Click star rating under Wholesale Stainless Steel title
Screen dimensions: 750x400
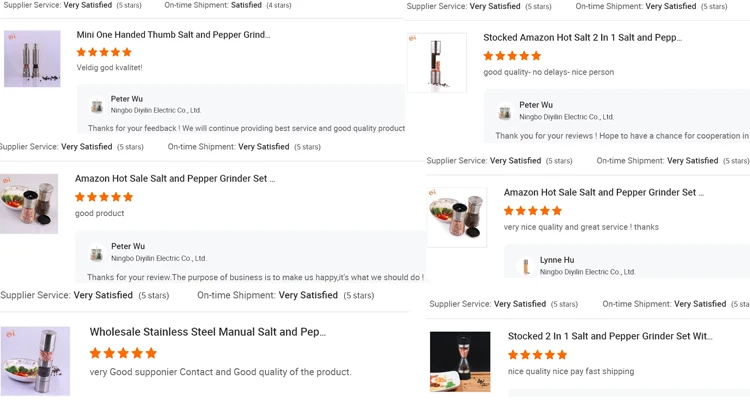[x=123, y=353]
